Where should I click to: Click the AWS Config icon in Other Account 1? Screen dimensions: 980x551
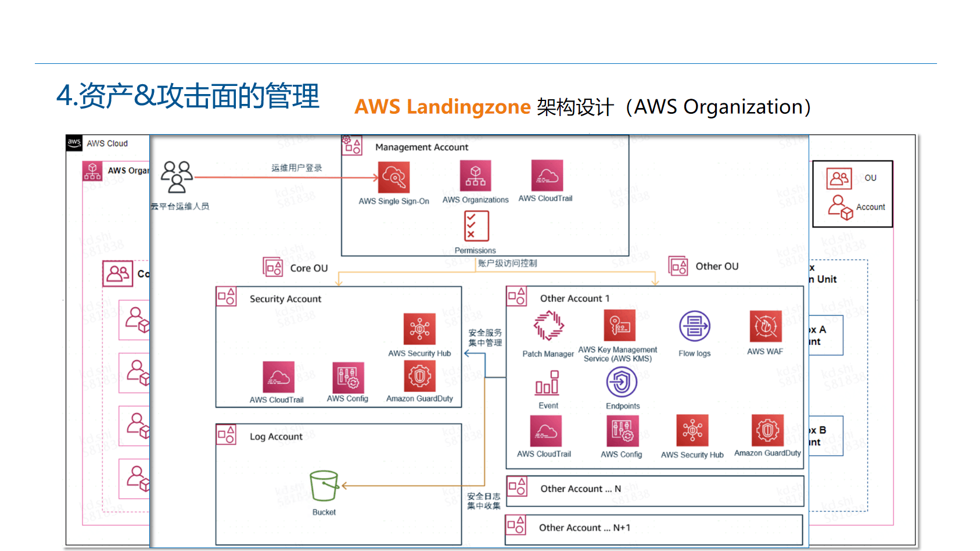coord(623,431)
